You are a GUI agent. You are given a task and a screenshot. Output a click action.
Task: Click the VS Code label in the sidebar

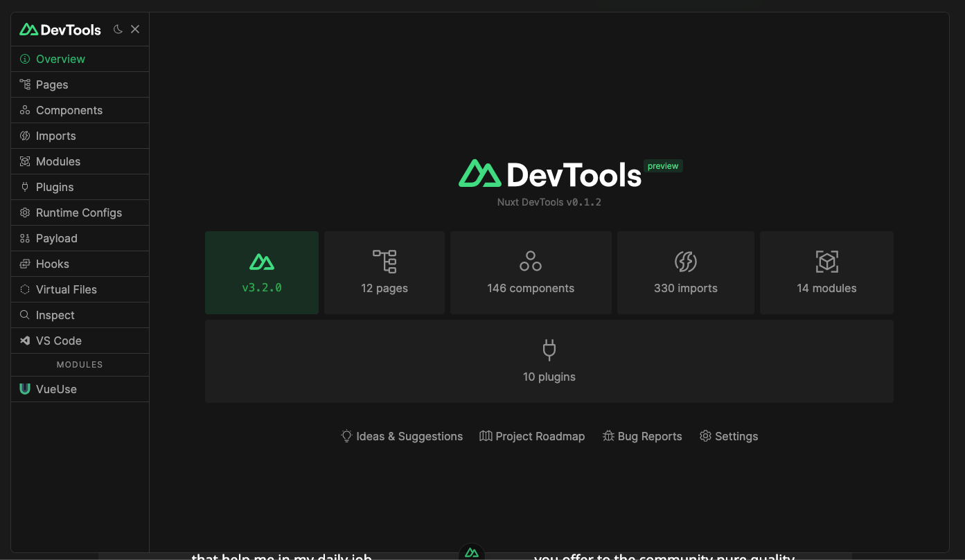59,341
